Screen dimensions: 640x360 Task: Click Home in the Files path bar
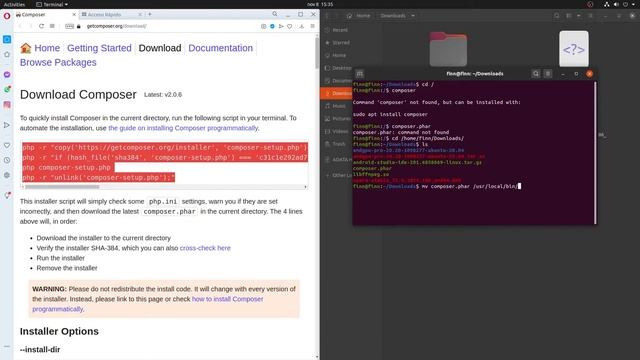[359, 16]
